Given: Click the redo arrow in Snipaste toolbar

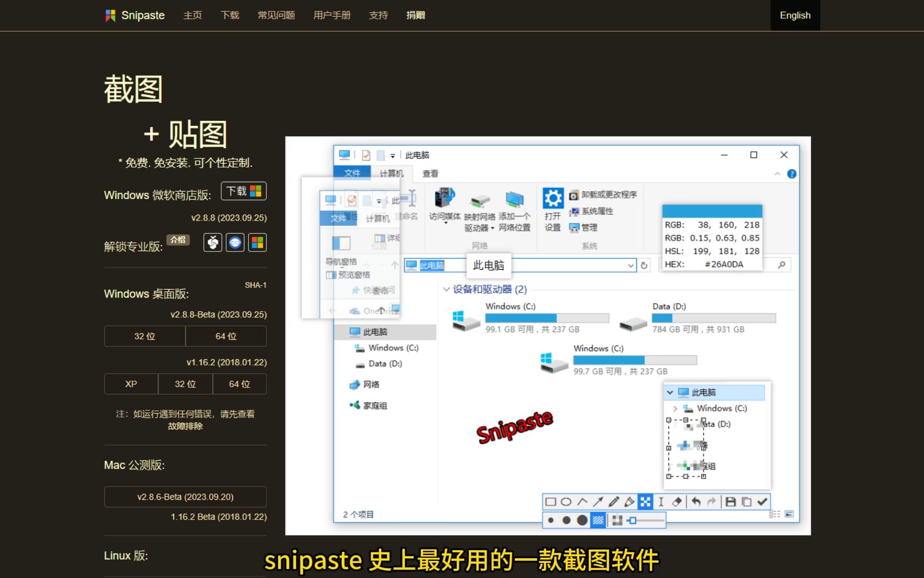Looking at the screenshot, I should [711, 501].
